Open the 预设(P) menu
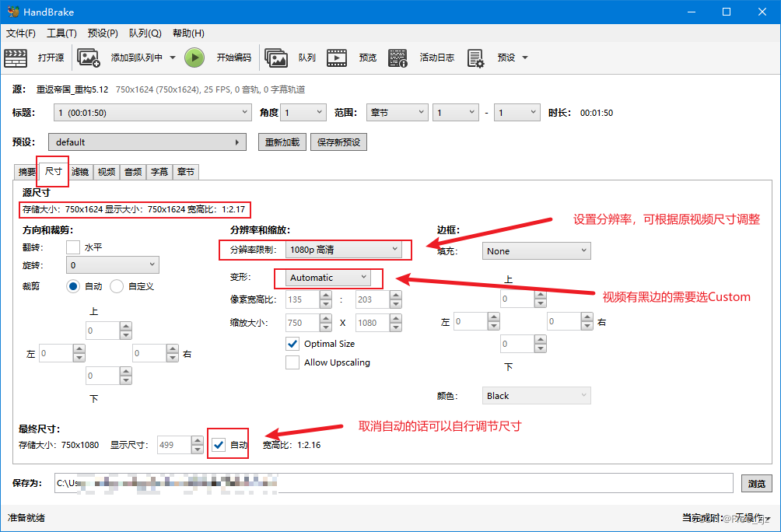The height and width of the screenshot is (532, 781). coord(103,33)
